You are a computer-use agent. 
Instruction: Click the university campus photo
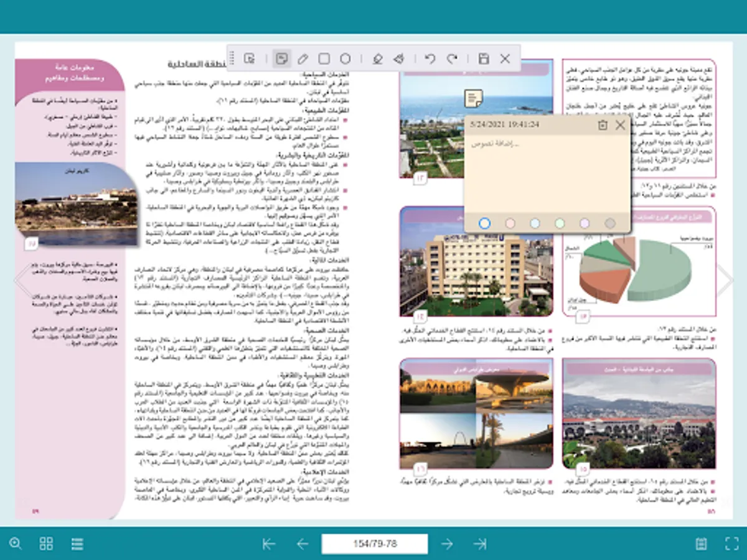639,414
